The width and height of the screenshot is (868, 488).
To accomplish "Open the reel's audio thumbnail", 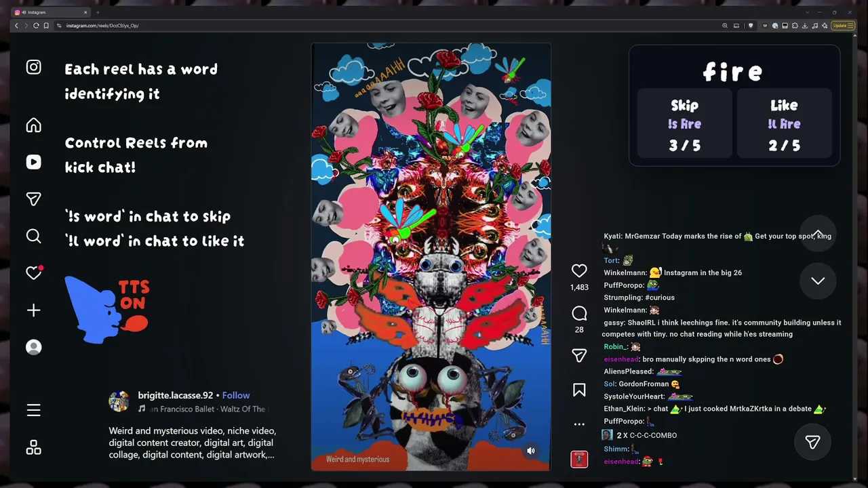I will pyautogui.click(x=579, y=459).
